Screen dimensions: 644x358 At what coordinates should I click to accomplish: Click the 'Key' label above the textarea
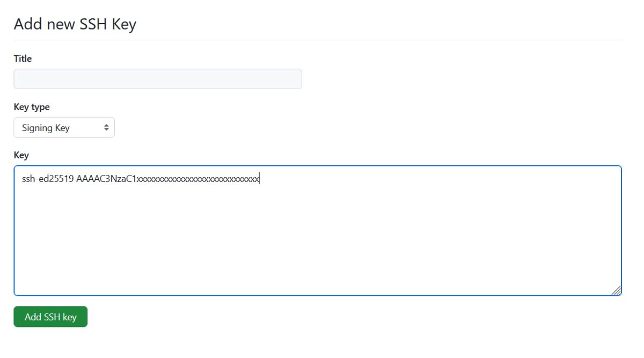click(21, 155)
